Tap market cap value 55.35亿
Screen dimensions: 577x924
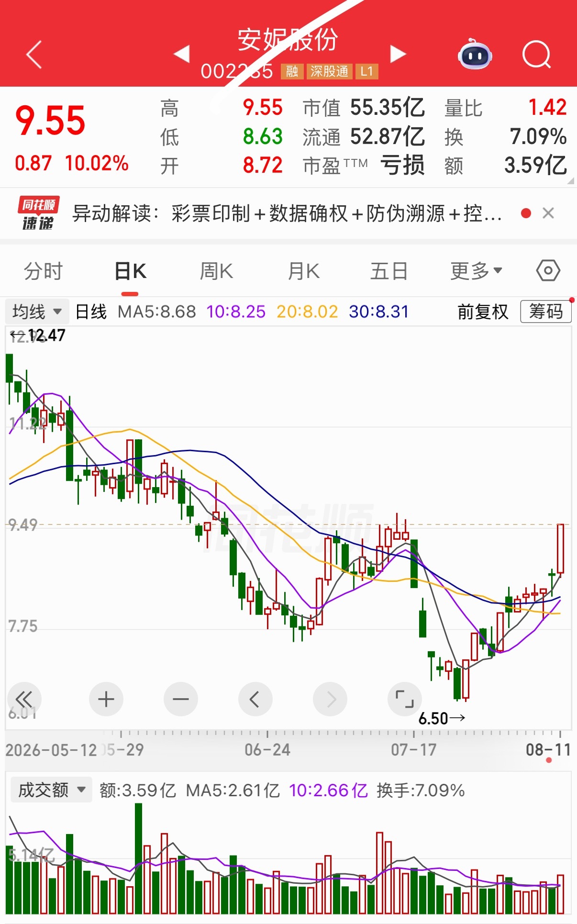click(388, 108)
